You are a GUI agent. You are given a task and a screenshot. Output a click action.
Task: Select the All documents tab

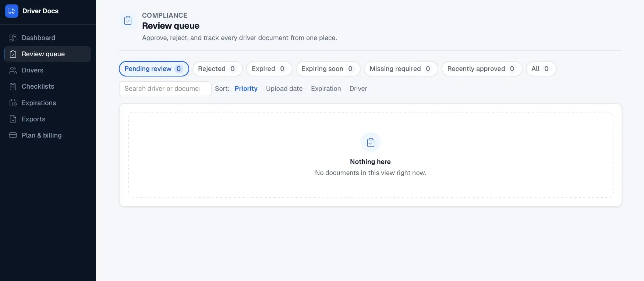[541, 69]
